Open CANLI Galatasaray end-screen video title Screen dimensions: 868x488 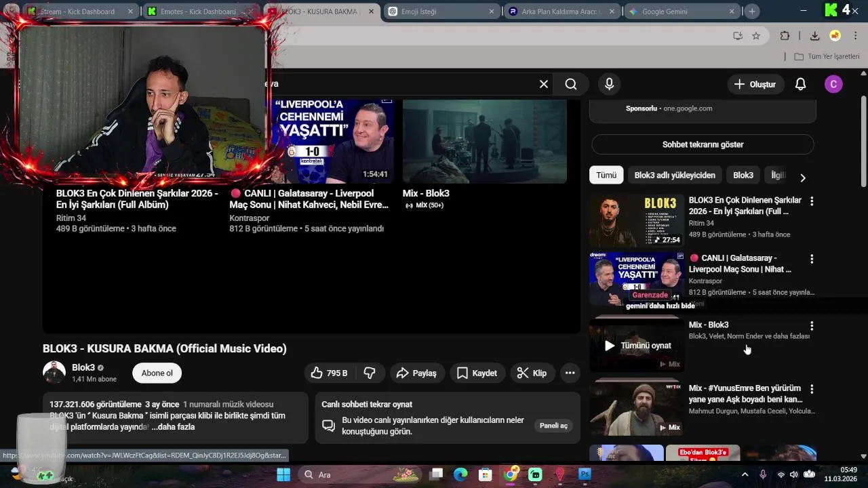click(309, 199)
